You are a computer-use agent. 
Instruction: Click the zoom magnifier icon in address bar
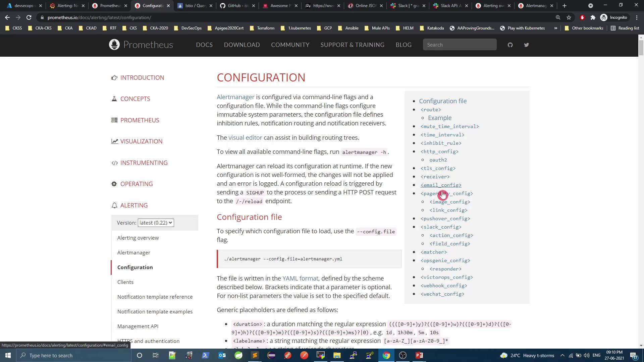click(558, 17)
